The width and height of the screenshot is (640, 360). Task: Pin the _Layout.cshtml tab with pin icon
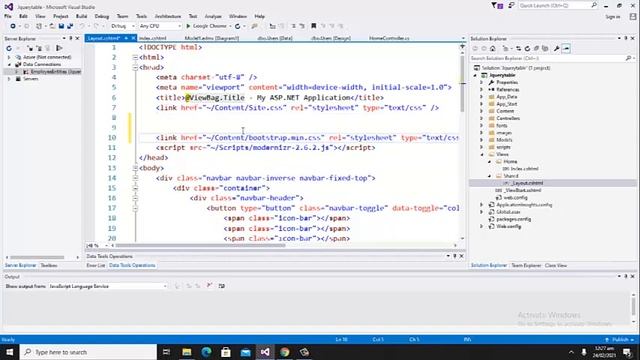tap(126, 38)
